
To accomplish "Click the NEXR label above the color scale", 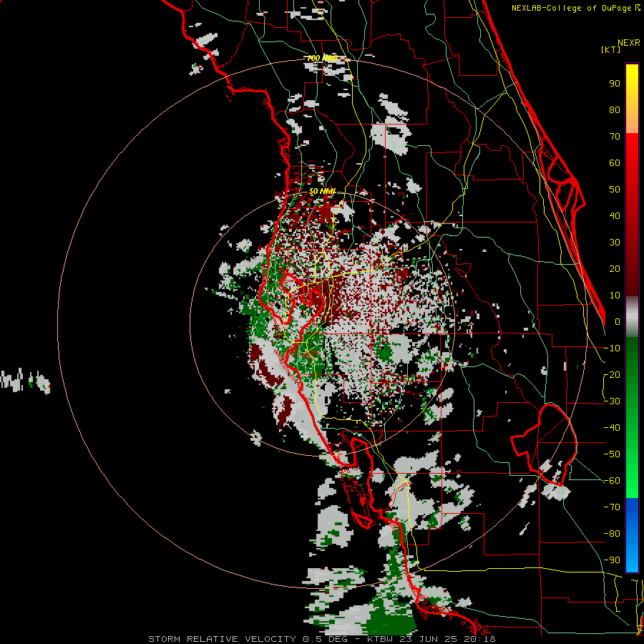I will point(629,43).
